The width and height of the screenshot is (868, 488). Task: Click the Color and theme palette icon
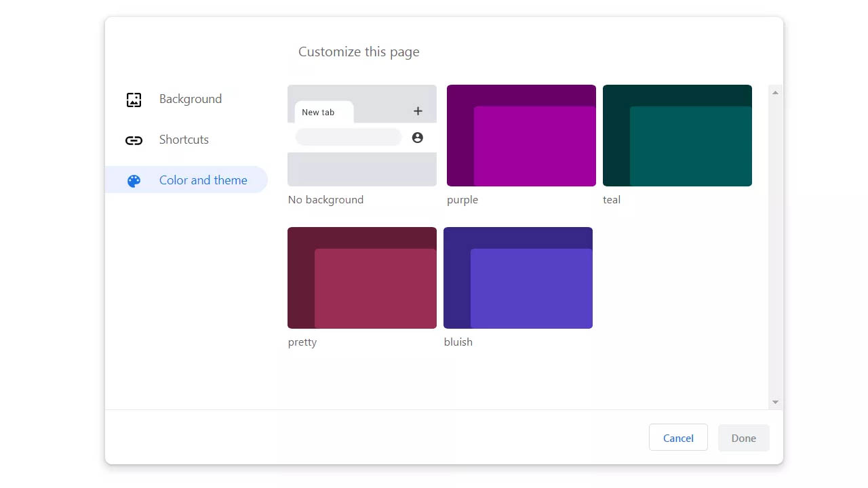click(x=134, y=180)
